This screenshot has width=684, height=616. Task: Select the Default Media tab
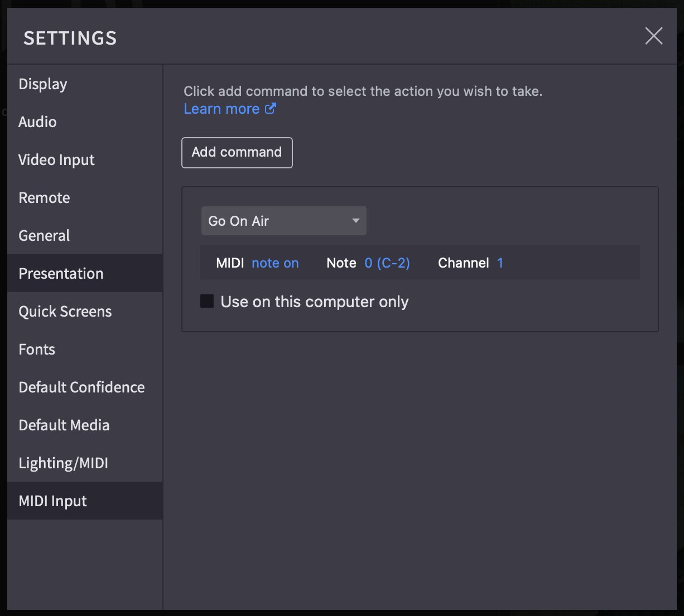click(x=85, y=425)
